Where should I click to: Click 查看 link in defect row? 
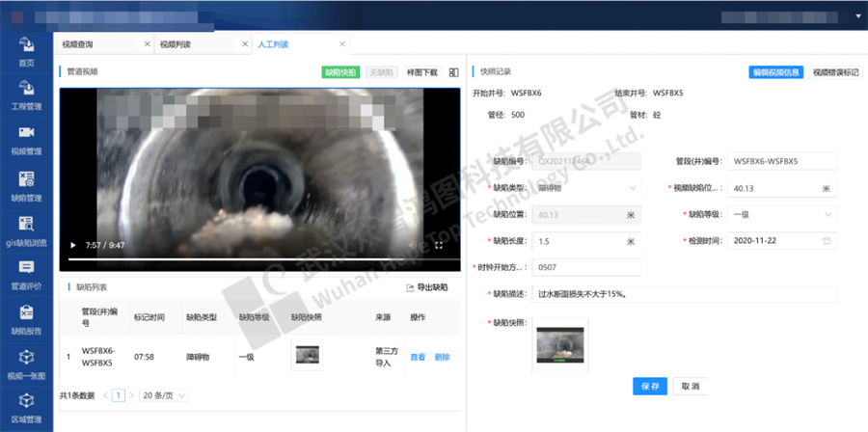[418, 358]
